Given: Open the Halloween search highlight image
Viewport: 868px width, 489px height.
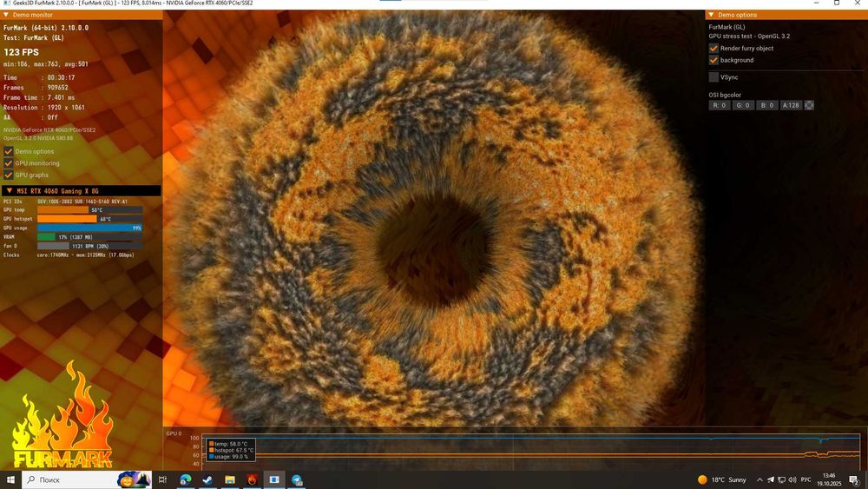Looking at the screenshot, I should click(x=134, y=479).
